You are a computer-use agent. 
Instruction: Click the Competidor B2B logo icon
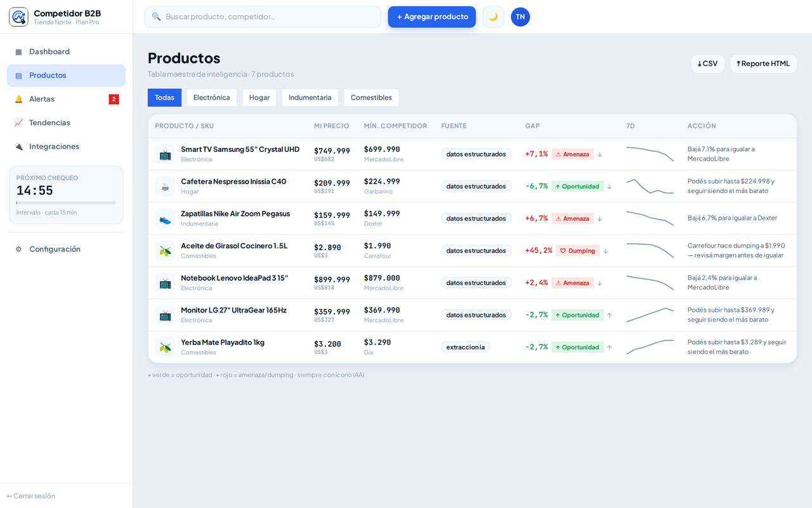pos(18,17)
